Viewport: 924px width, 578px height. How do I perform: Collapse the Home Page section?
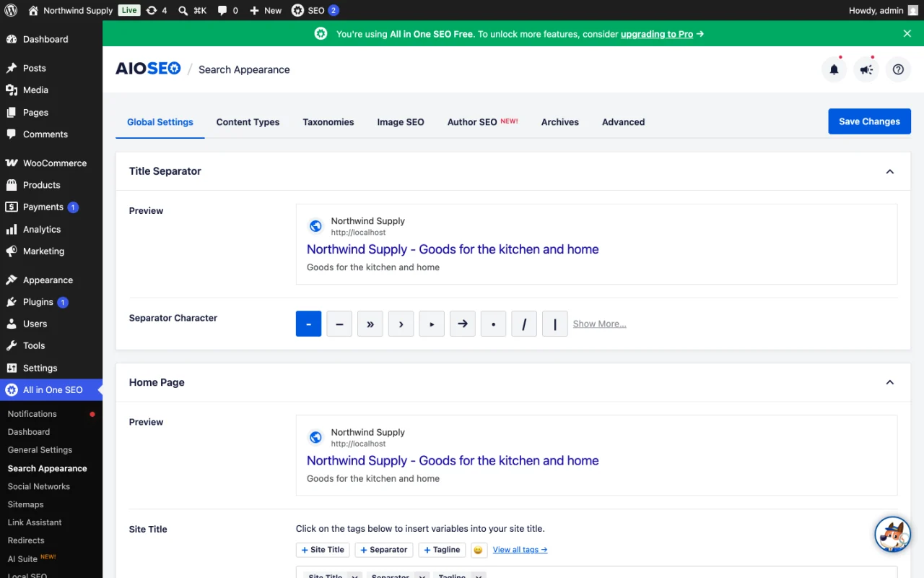point(889,382)
